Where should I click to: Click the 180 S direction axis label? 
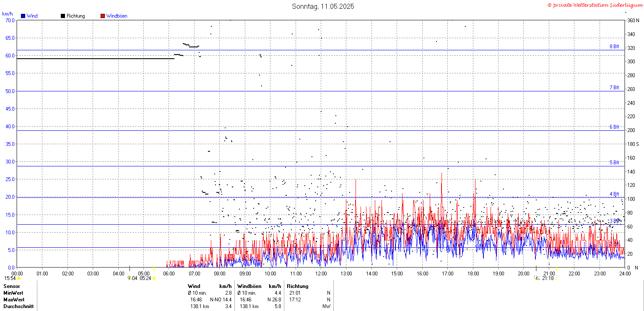633,144
